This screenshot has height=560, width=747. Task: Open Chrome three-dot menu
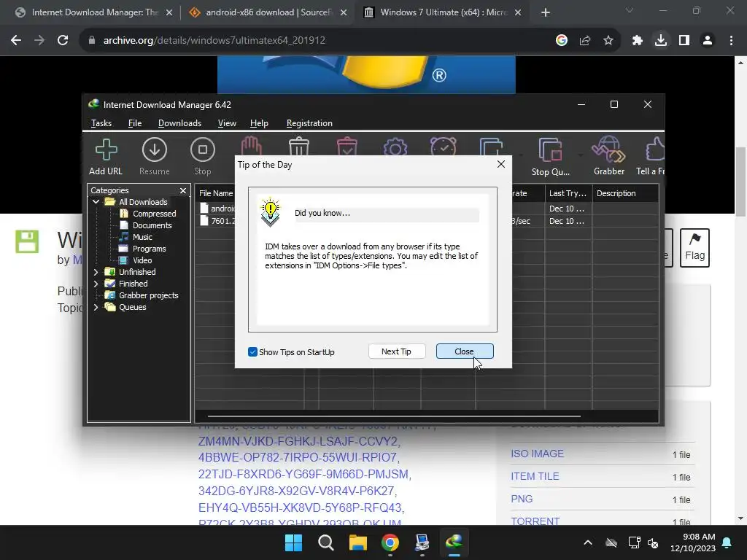tap(731, 41)
